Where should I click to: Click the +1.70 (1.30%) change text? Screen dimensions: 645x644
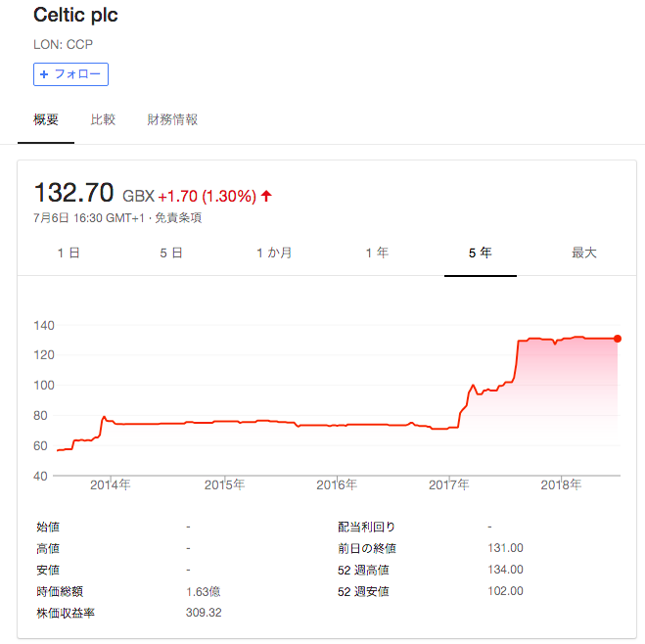click(x=207, y=196)
